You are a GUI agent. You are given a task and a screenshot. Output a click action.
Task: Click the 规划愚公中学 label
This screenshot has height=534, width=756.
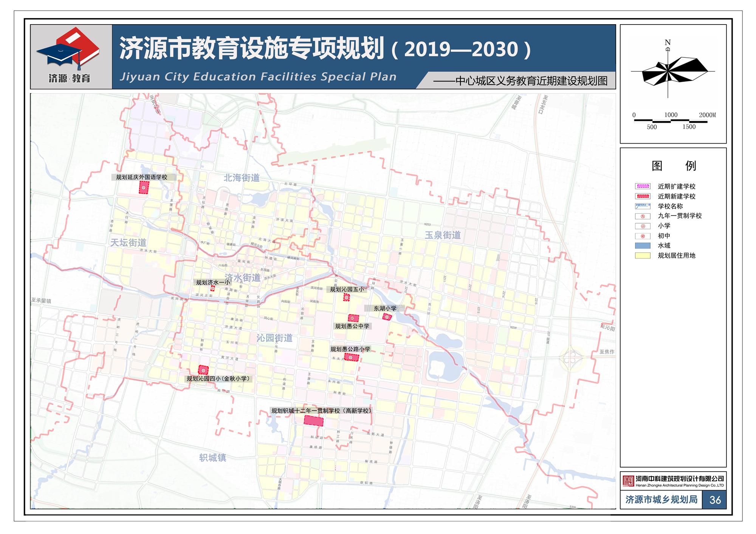[352, 326]
